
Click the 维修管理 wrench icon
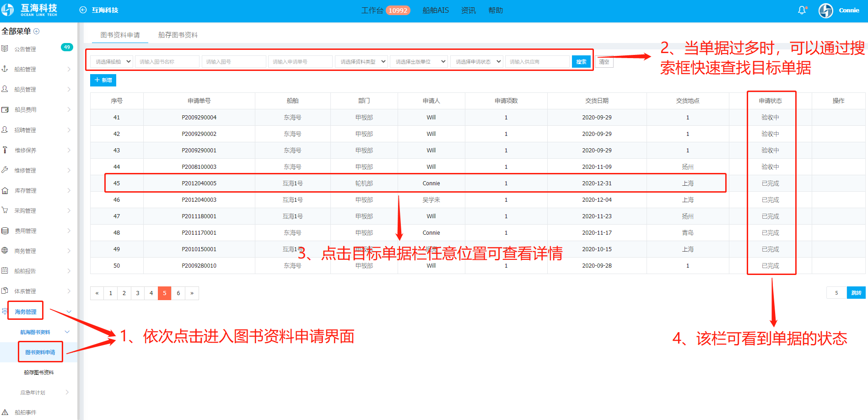5,170
